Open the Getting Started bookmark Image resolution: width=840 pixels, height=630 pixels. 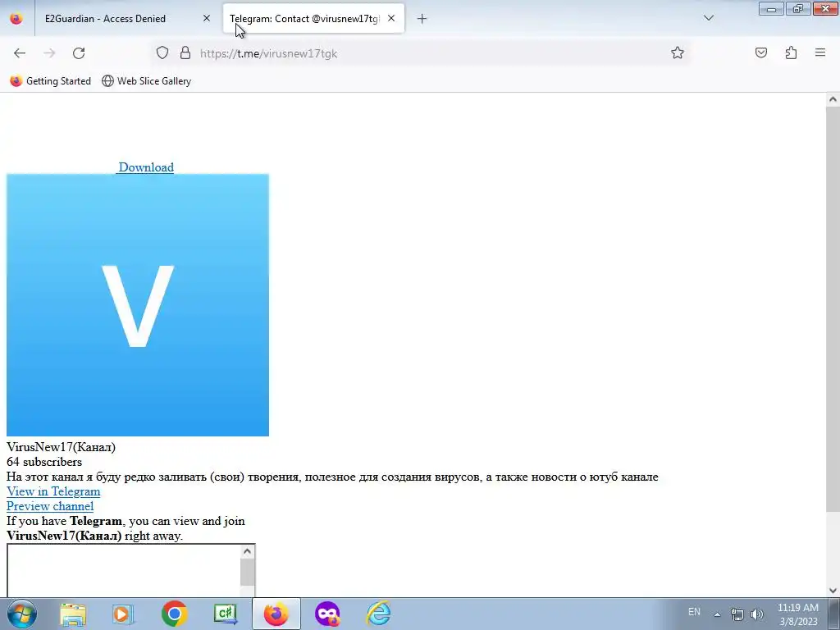pos(51,81)
